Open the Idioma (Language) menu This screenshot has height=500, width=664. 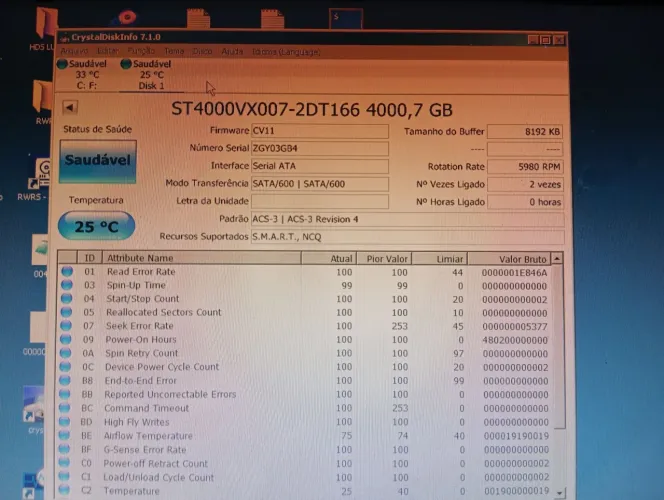coord(286,52)
